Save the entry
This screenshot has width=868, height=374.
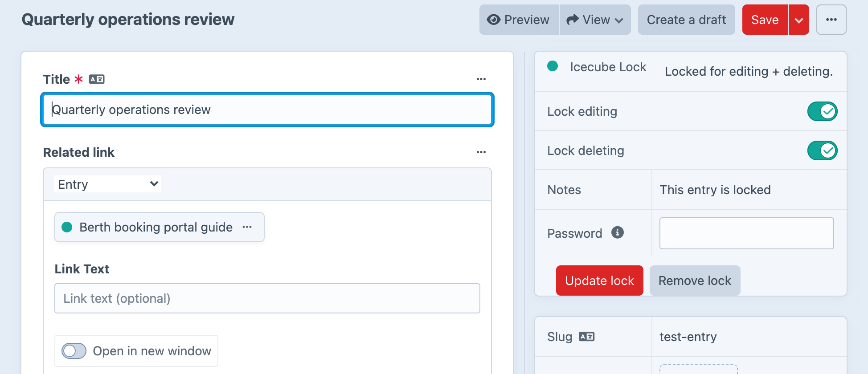click(x=765, y=20)
